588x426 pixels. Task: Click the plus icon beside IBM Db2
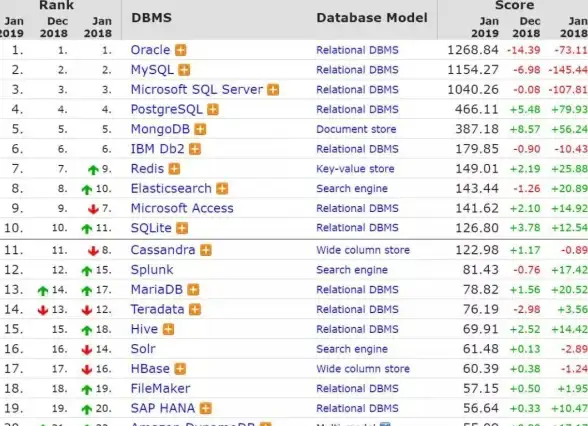point(195,149)
